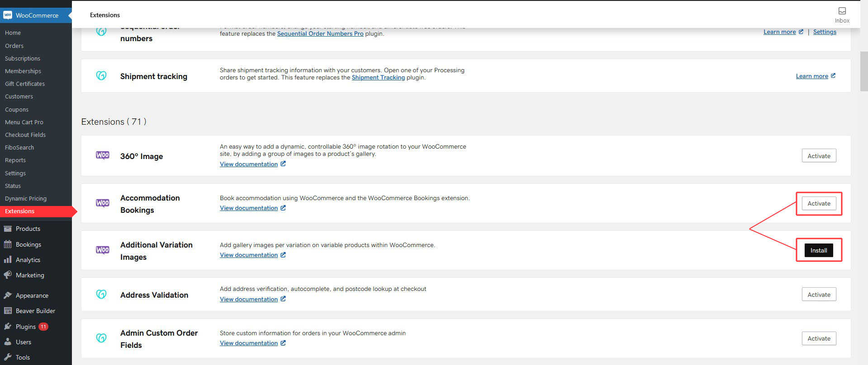Click the plugins update count badge 11

pos(43,327)
